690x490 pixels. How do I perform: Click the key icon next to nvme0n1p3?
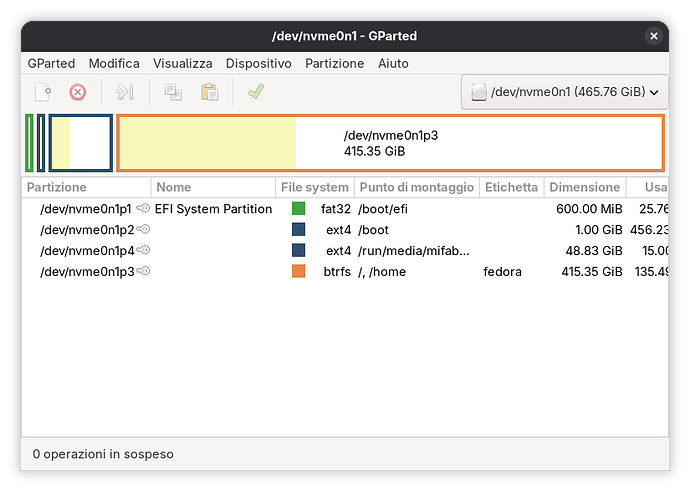143,271
